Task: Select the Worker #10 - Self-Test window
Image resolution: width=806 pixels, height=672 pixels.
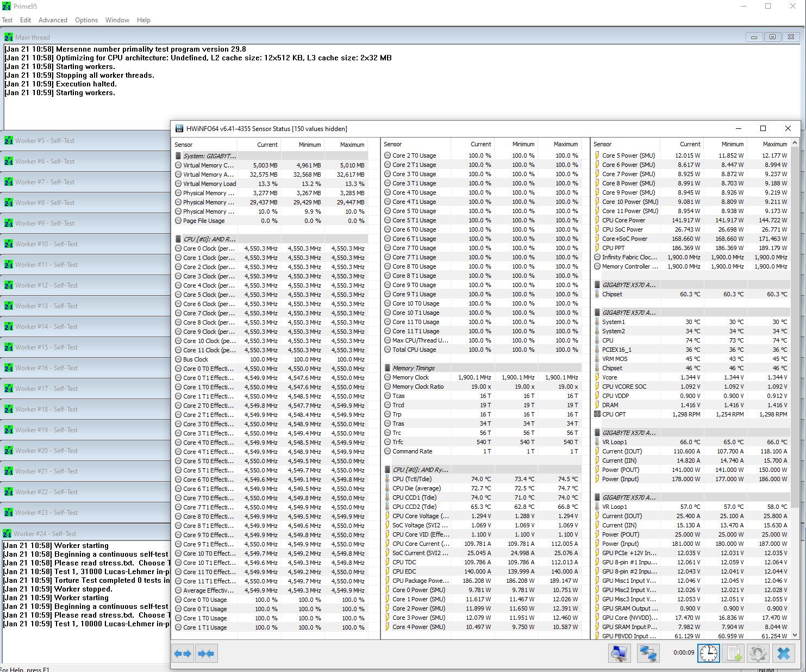Action: [x=85, y=244]
